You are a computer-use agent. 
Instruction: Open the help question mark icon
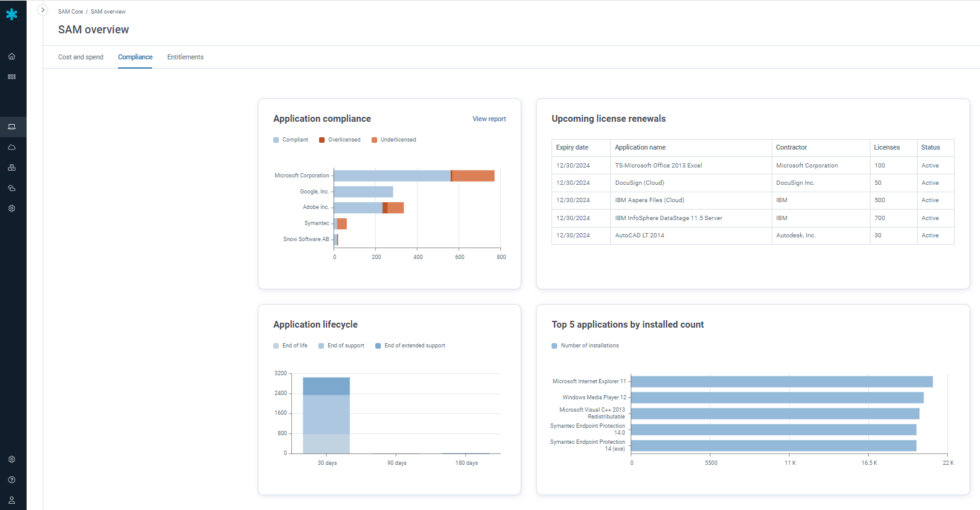[x=12, y=480]
